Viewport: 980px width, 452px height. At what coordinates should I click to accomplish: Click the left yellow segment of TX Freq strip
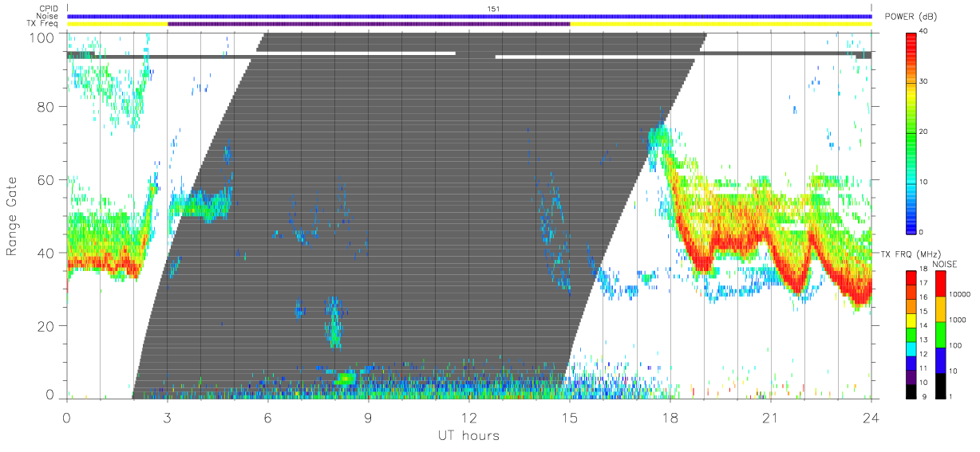(117, 24)
